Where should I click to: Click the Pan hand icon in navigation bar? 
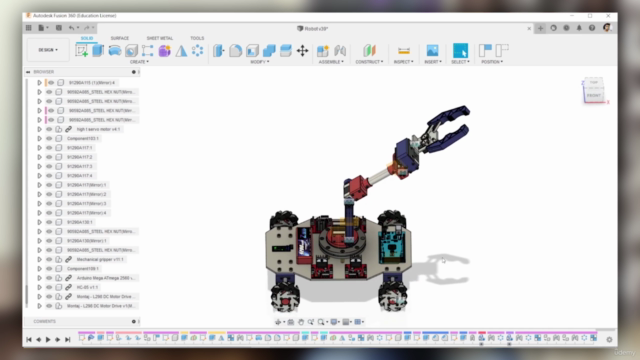301,322
